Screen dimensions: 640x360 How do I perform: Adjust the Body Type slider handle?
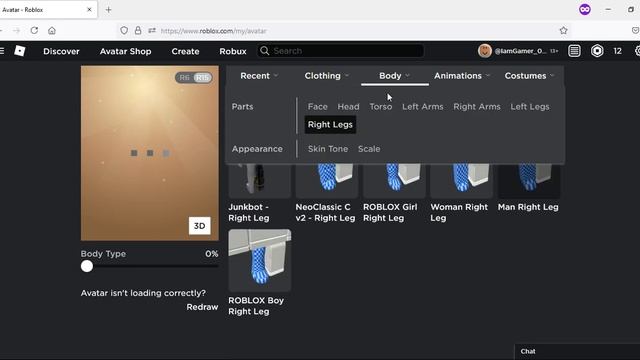point(87,266)
